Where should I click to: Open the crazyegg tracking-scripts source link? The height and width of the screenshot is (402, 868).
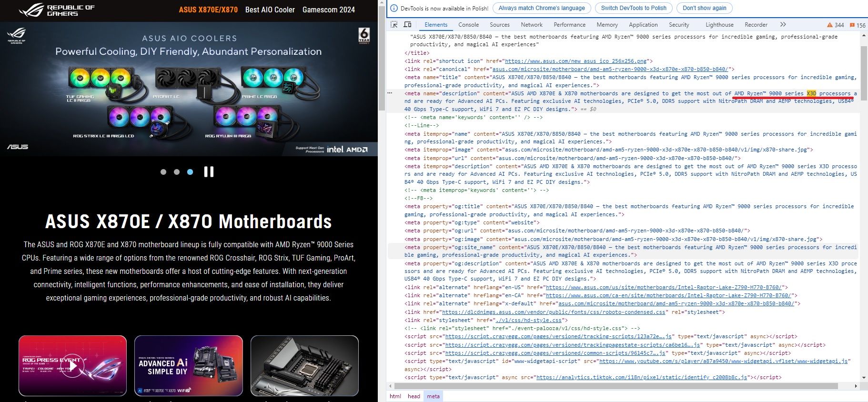(x=558, y=336)
